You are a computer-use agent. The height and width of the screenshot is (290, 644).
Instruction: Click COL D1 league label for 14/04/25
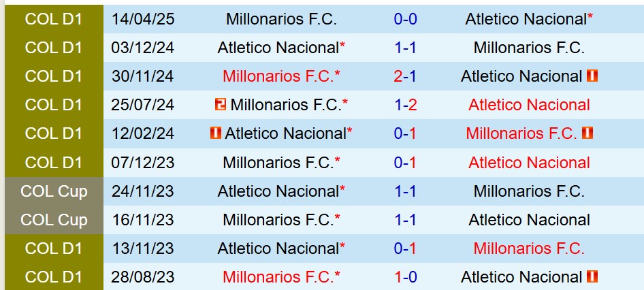pos(54,19)
